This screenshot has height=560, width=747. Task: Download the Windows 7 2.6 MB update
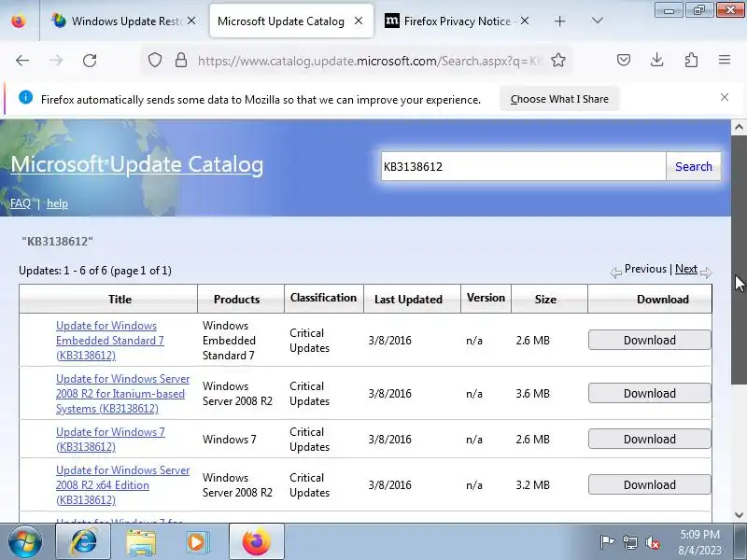pyautogui.click(x=649, y=439)
